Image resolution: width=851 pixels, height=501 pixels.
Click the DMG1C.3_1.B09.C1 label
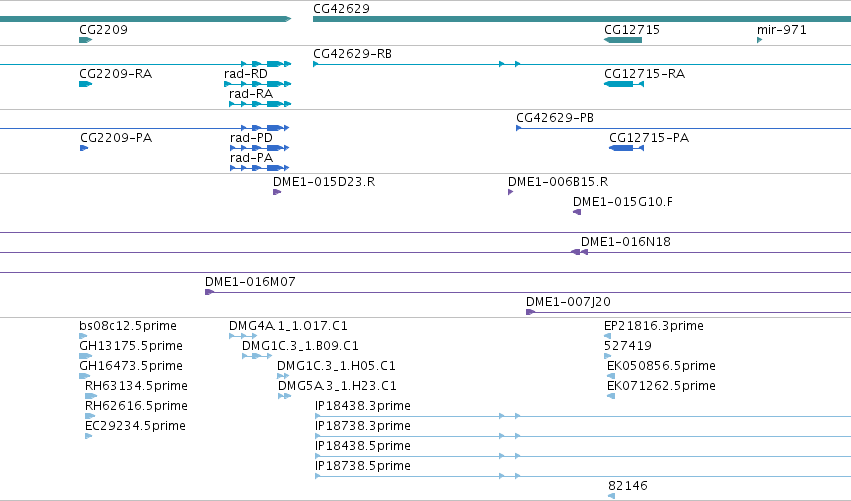[x=300, y=346]
